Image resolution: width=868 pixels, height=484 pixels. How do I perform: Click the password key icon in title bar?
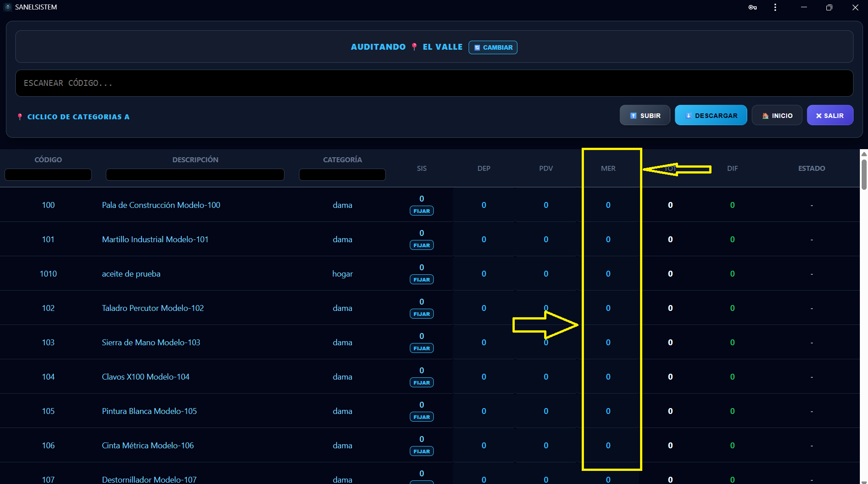(753, 7)
